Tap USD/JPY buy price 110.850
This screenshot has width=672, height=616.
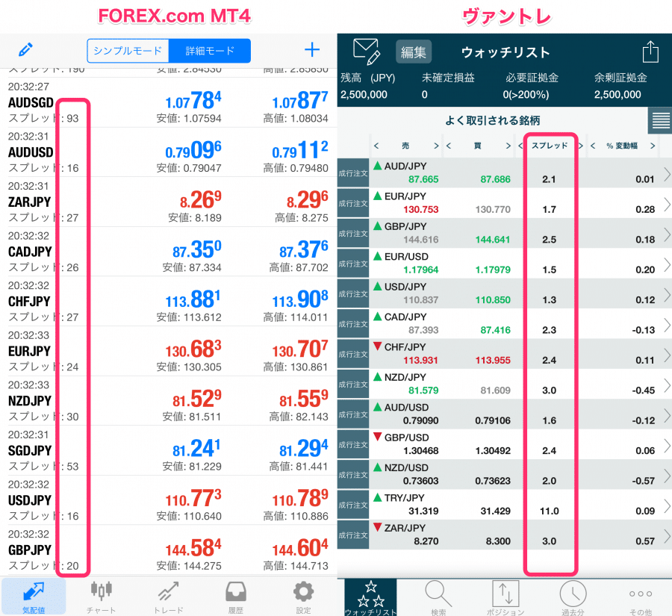(x=493, y=300)
